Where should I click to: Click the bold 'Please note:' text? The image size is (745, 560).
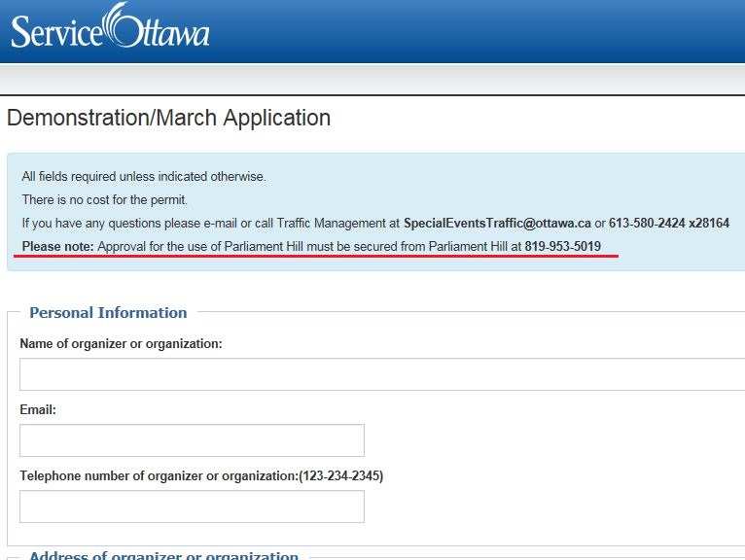pyautogui.click(x=57, y=246)
